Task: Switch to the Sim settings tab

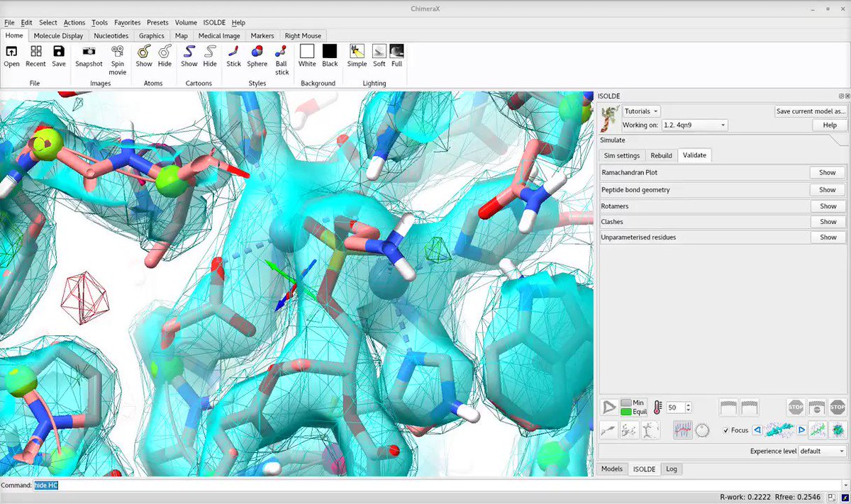Action: pyautogui.click(x=622, y=155)
